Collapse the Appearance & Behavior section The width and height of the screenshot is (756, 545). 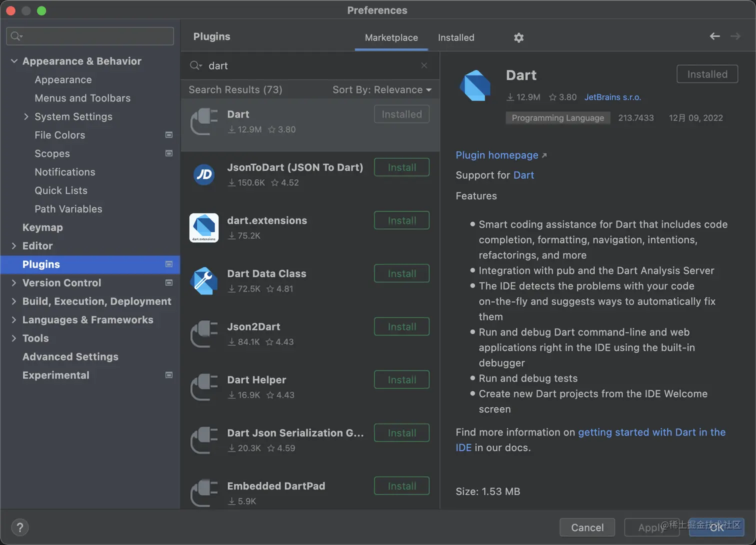(14, 61)
